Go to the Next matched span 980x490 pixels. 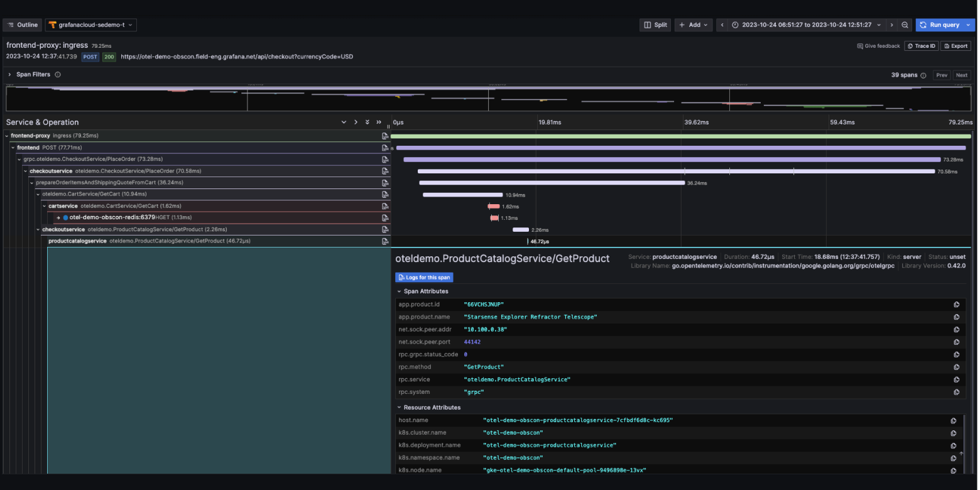pos(962,75)
